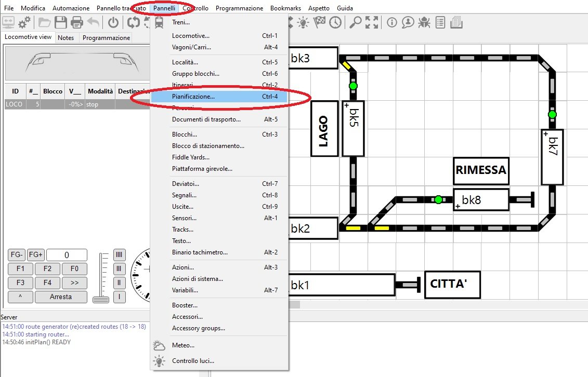The height and width of the screenshot is (377, 588).
Task: Toggle locomotive direction with >> button
Action: click(74, 283)
